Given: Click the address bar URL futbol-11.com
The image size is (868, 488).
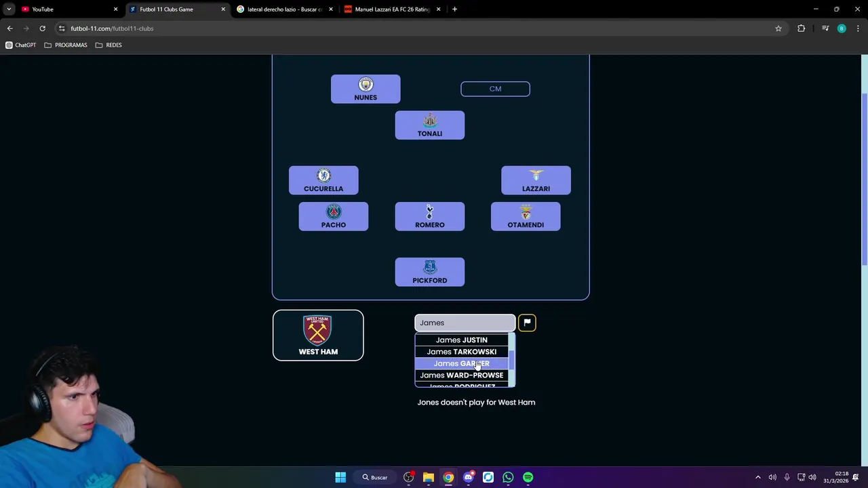Looking at the screenshot, I should tap(112, 28).
